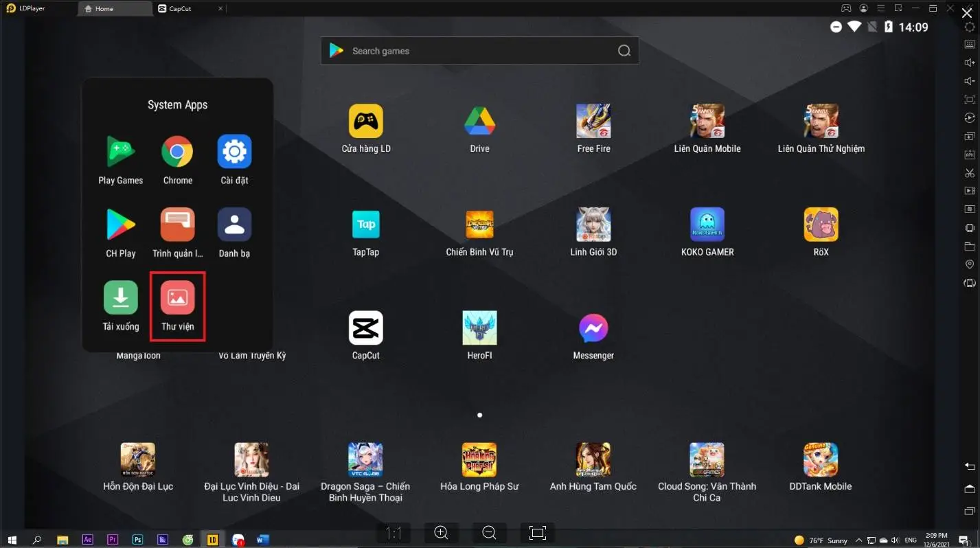
Task: Launch Chrome from System Apps folder
Action: pos(177,160)
